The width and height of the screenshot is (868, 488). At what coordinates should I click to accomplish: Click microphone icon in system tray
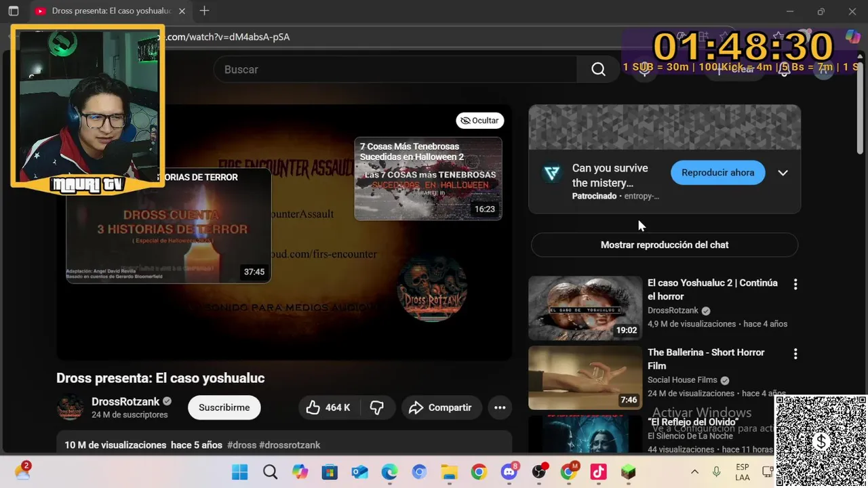(x=716, y=472)
